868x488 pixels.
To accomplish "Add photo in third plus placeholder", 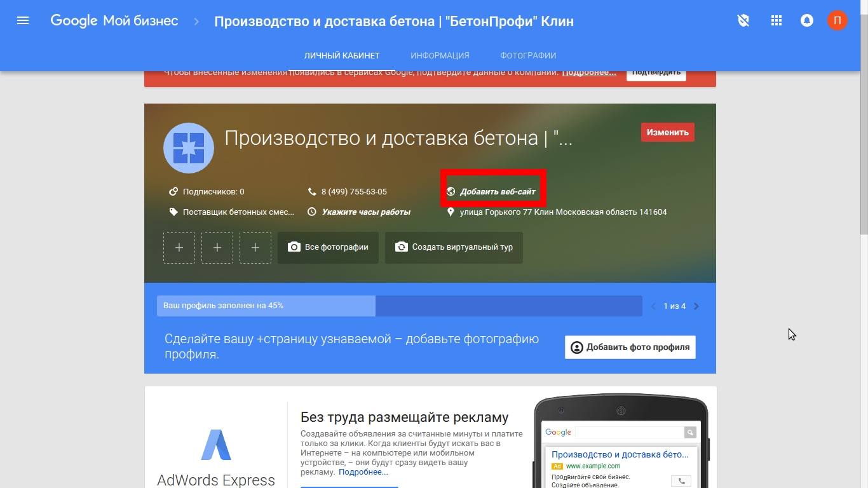I will tap(255, 248).
